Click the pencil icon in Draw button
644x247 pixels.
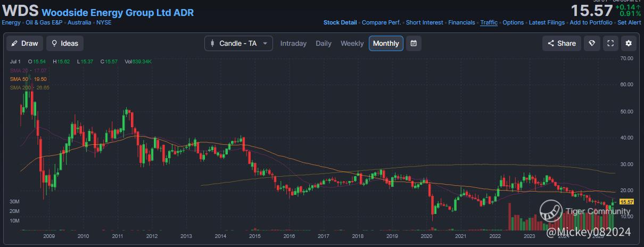click(x=15, y=44)
